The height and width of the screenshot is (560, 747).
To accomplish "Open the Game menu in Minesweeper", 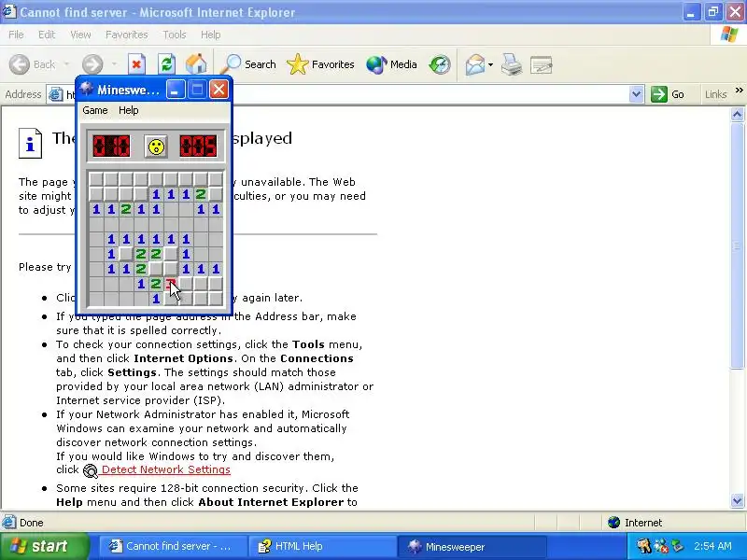I will (95, 110).
